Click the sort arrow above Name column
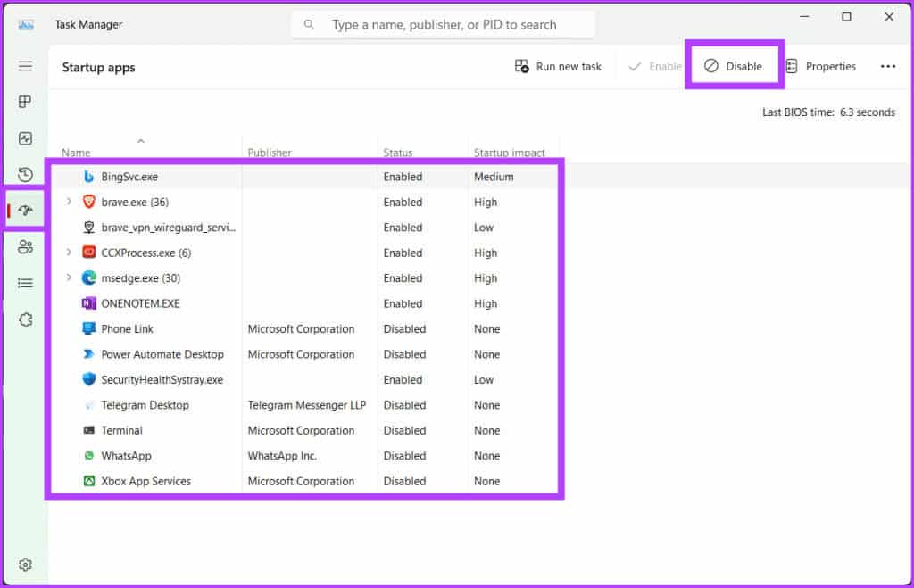Viewport: 914px width, 588px height. click(140, 141)
